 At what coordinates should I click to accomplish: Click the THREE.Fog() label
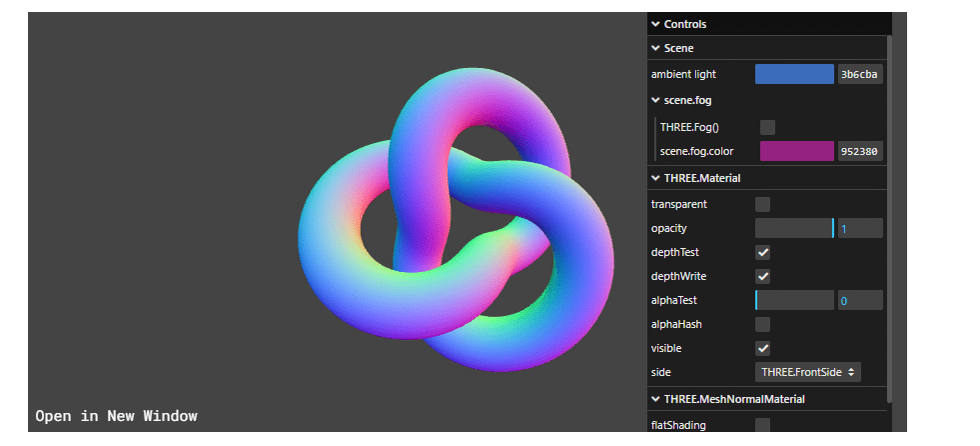coord(690,128)
